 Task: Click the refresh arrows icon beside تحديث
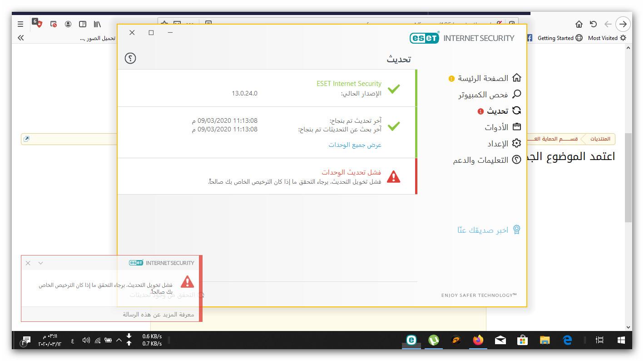[516, 110]
